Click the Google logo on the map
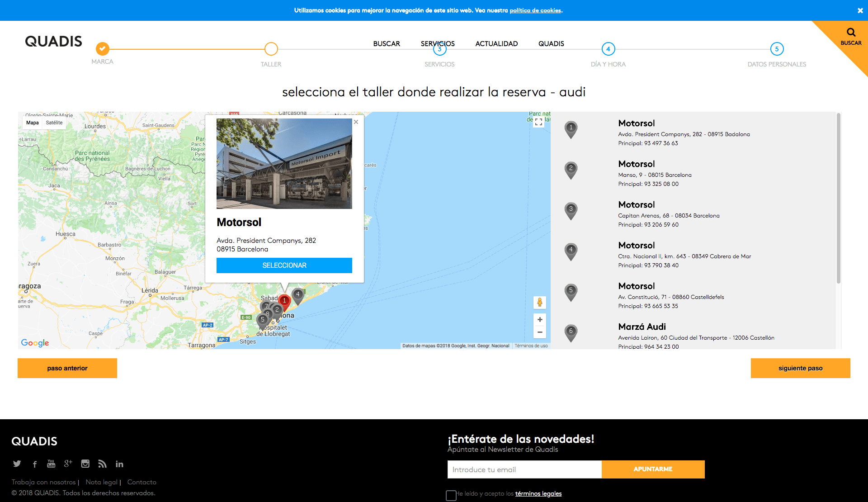 pyautogui.click(x=35, y=343)
